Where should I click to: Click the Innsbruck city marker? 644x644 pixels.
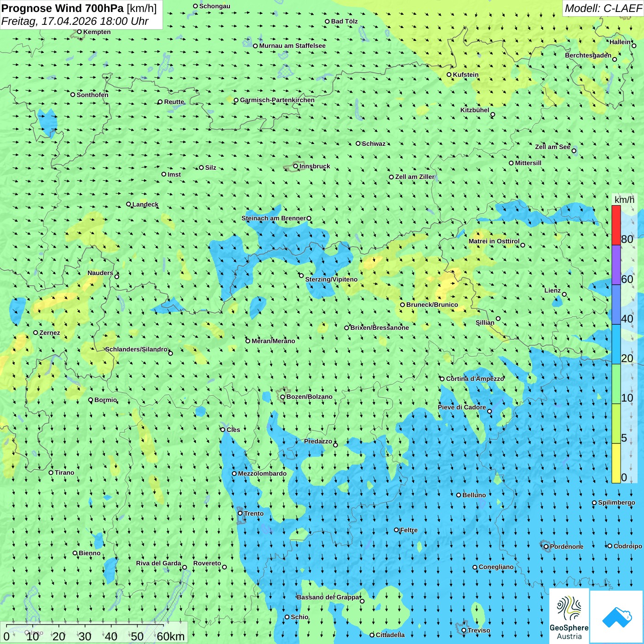pyautogui.click(x=296, y=166)
